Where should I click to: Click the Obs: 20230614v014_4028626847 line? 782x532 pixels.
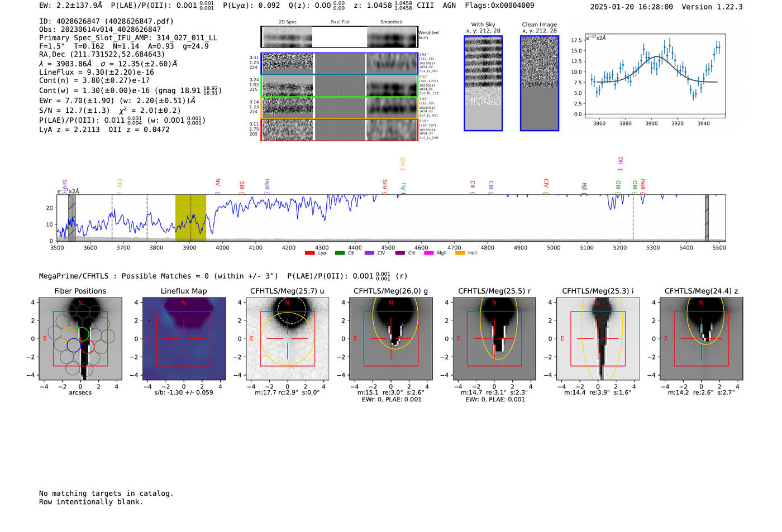(100, 30)
